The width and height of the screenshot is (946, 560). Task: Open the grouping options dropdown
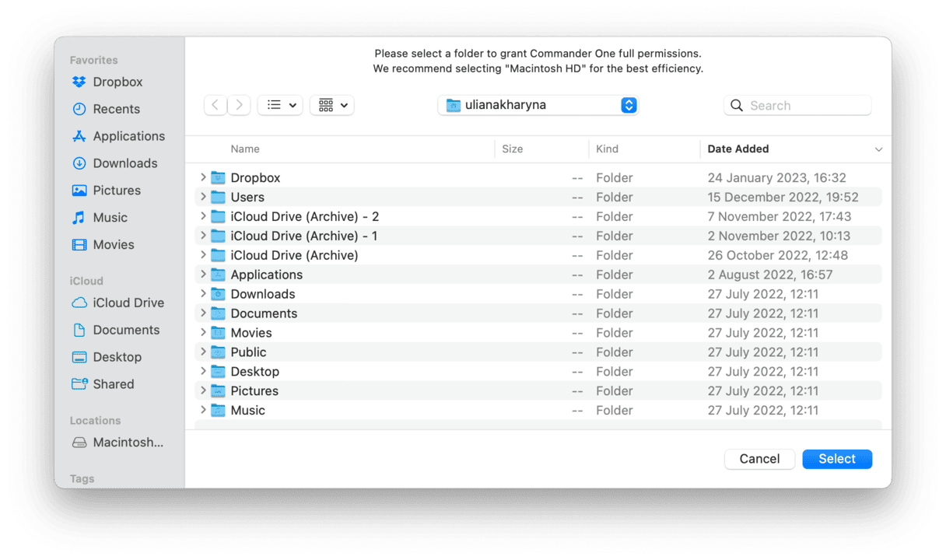(332, 105)
